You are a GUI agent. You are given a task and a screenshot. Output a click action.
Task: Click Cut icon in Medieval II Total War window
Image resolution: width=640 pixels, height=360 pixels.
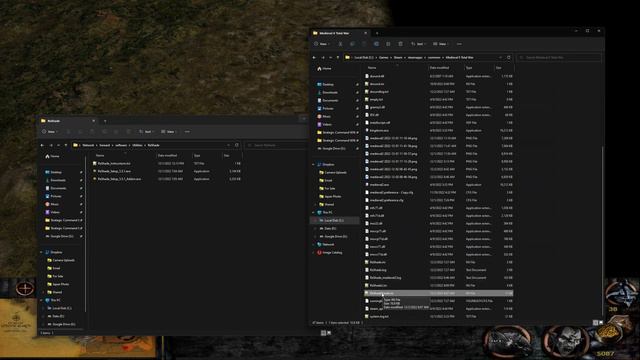click(x=340, y=44)
